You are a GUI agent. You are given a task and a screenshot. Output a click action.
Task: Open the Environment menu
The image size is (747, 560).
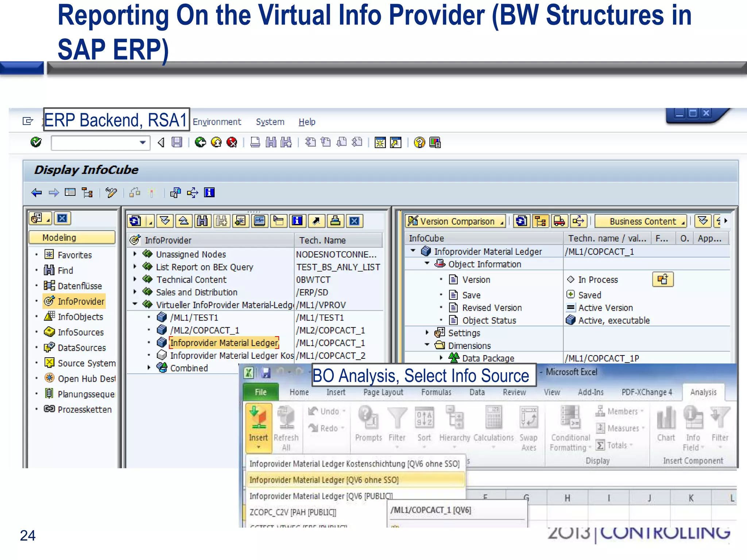pos(217,122)
